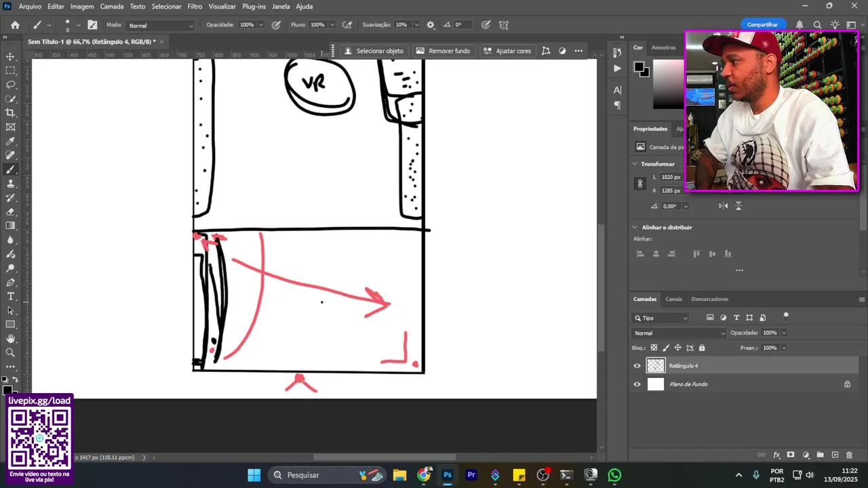
Task: Select the Eyedropper tool
Action: tap(10, 141)
